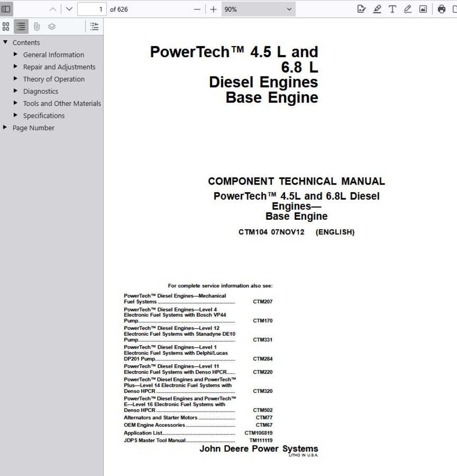Click 'Application List' line

click(143, 433)
